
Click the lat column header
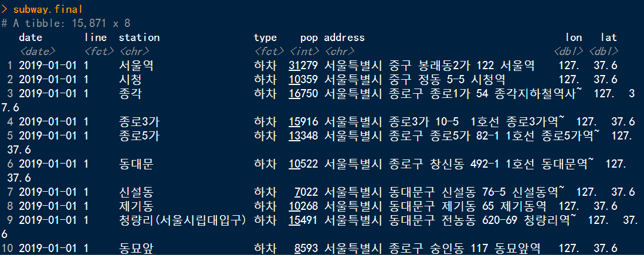[608, 38]
